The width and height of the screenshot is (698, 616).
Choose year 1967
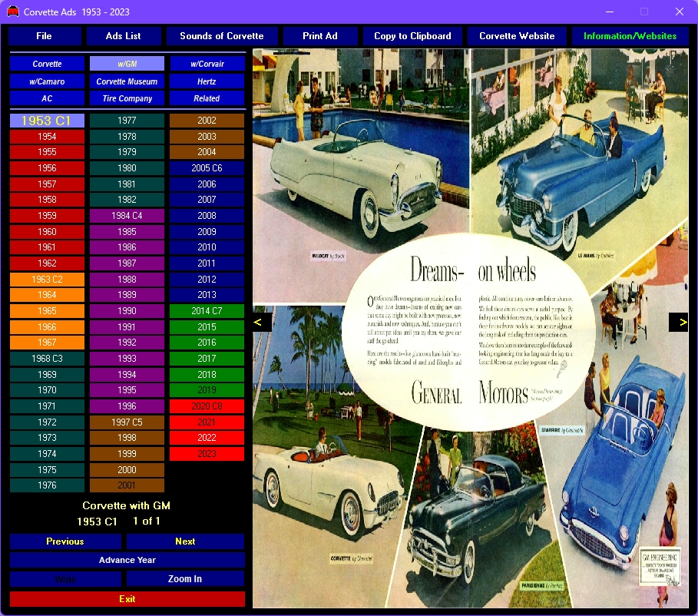pyautogui.click(x=47, y=343)
